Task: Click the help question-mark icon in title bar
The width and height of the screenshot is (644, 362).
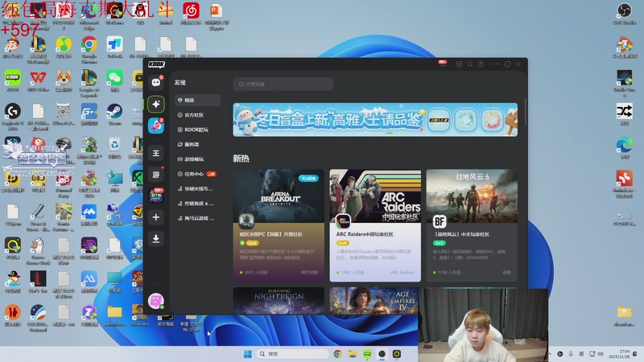Action: pos(481,64)
